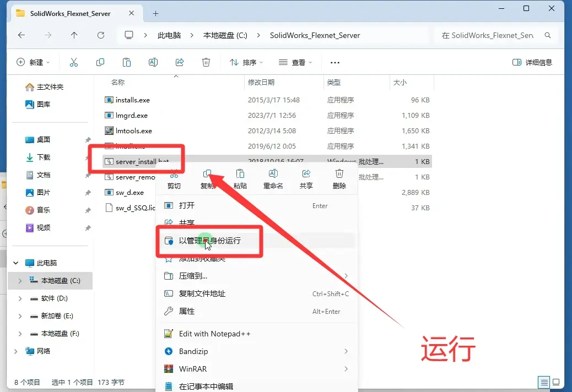572x392 pixels.
Task: Click 此电脑 in the address breadcrumb
Action: (x=169, y=35)
